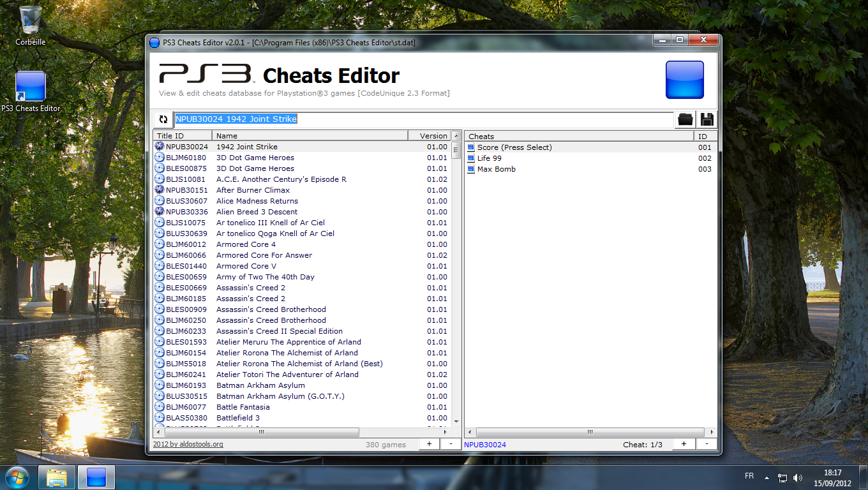Image resolution: width=868 pixels, height=490 pixels.
Task: Show hidden tray icons arrow
Action: point(767,477)
